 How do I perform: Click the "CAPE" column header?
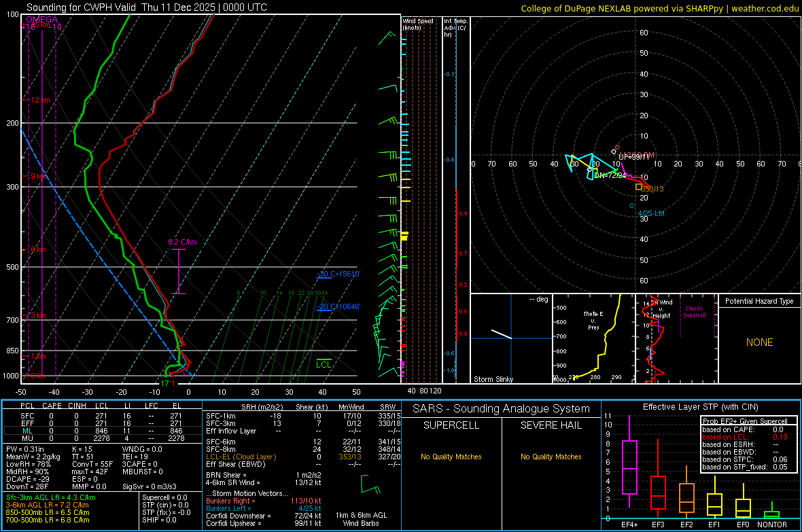52,406
